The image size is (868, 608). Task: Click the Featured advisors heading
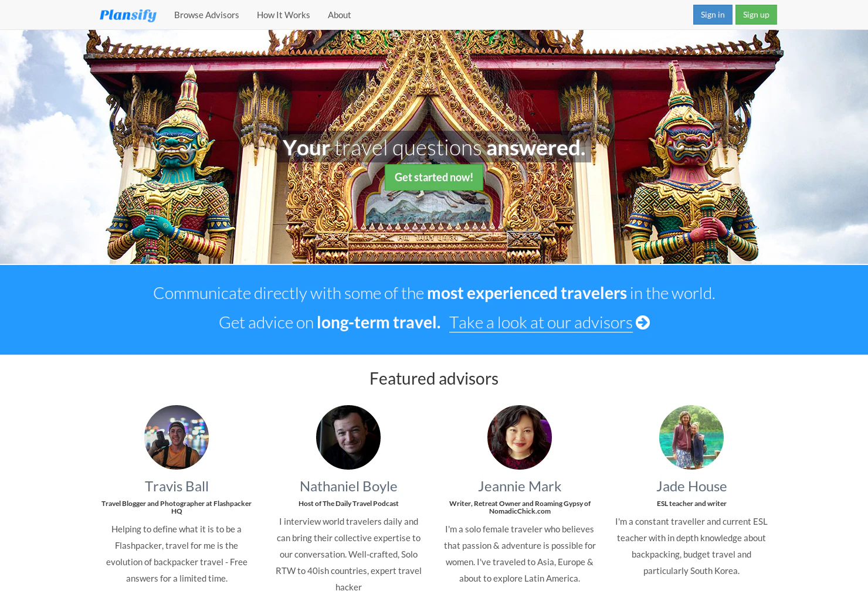pos(434,379)
